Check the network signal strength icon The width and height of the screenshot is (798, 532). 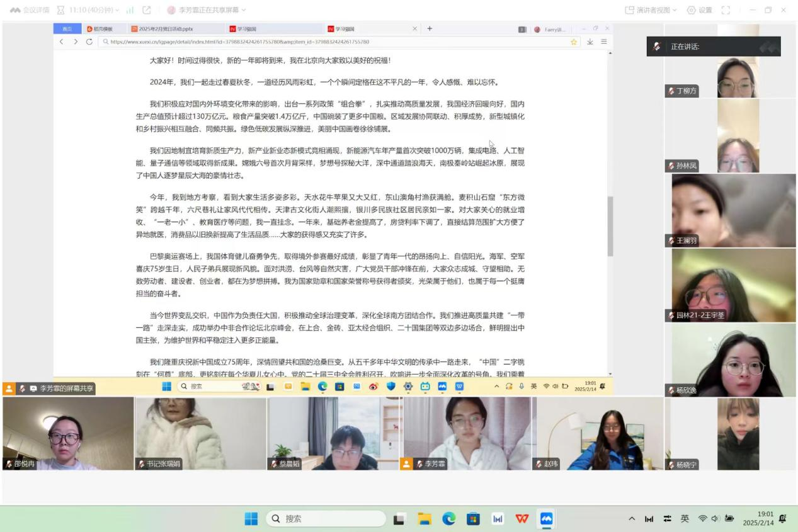point(130,10)
